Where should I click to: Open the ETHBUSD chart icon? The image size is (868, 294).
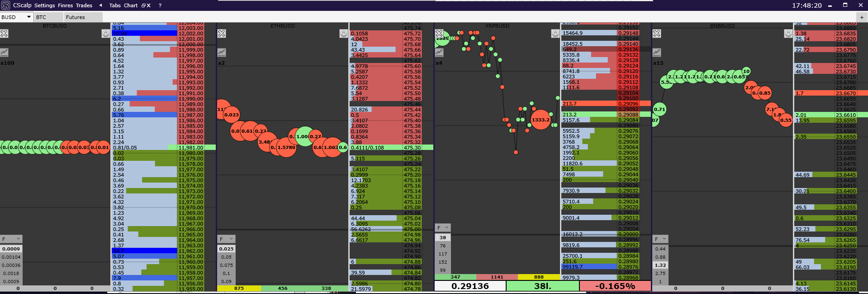pyautogui.click(x=222, y=53)
